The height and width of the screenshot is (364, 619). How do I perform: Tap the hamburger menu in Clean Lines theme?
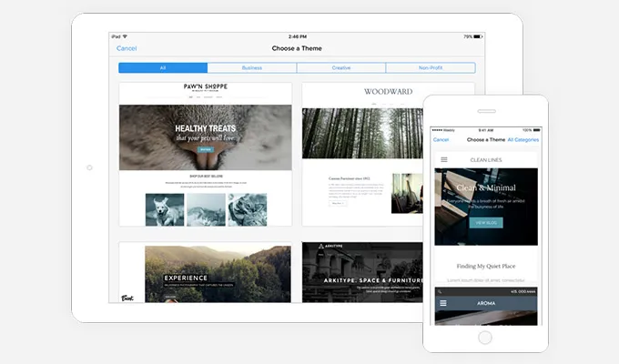click(444, 159)
